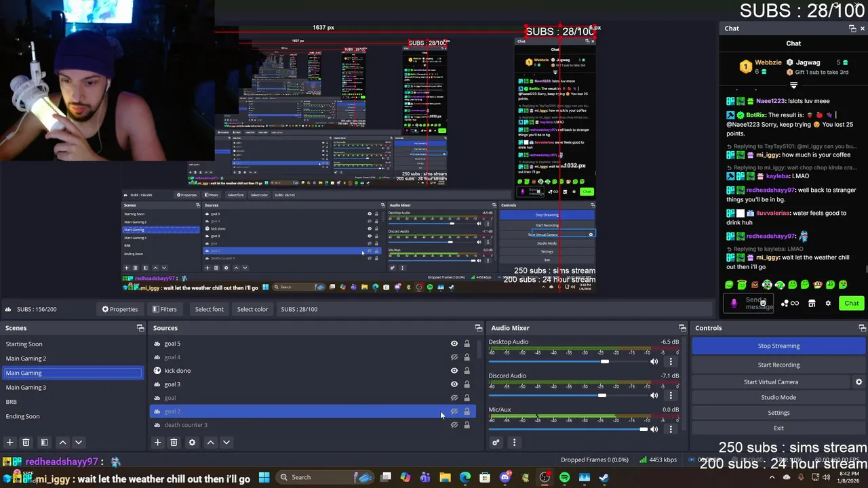Screen dimensions: 868x488
Task: Click the Select color button
Action: 252,309
